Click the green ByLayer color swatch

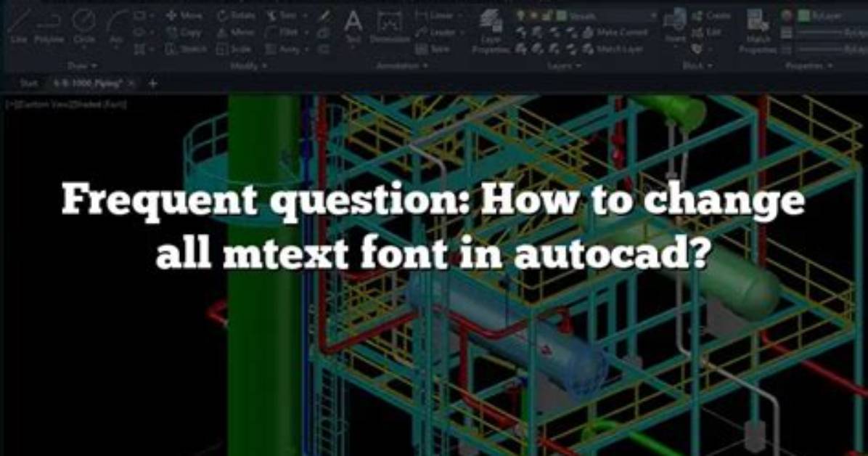click(803, 16)
